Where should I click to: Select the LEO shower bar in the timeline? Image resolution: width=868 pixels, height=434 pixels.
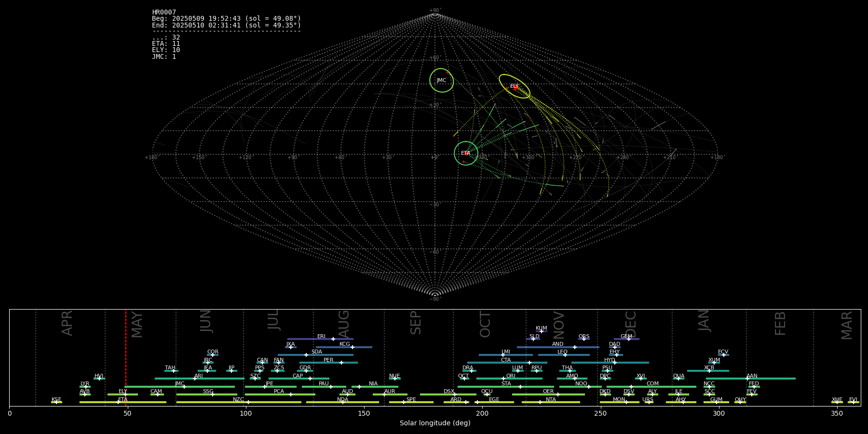[564, 355]
